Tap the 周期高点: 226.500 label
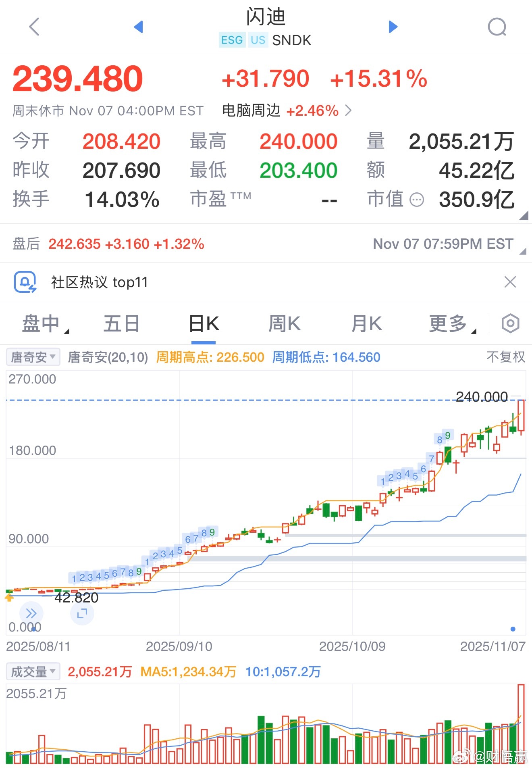 click(210, 357)
